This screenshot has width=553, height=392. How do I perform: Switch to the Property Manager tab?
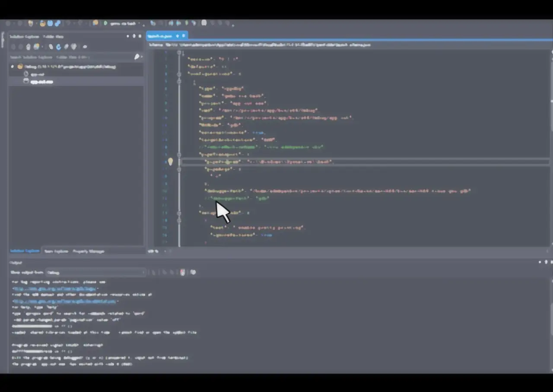tap(88, 251)
